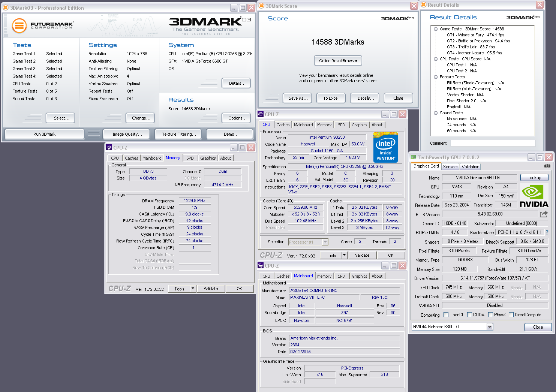Select GT2 - Battle of Proxycon row
The height and width of the screenshot is (392, 556).
pyautogui.click(x=478, y=41)
